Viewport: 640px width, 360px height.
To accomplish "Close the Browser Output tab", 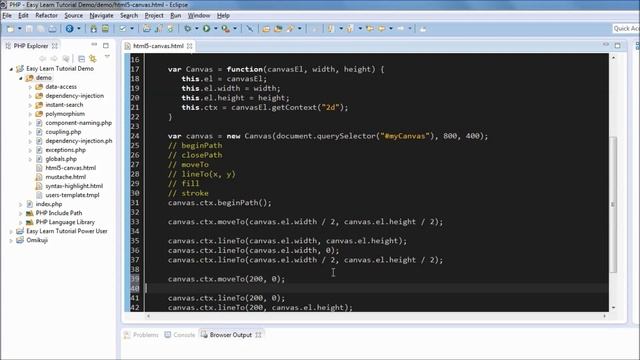I will (258, 335).
